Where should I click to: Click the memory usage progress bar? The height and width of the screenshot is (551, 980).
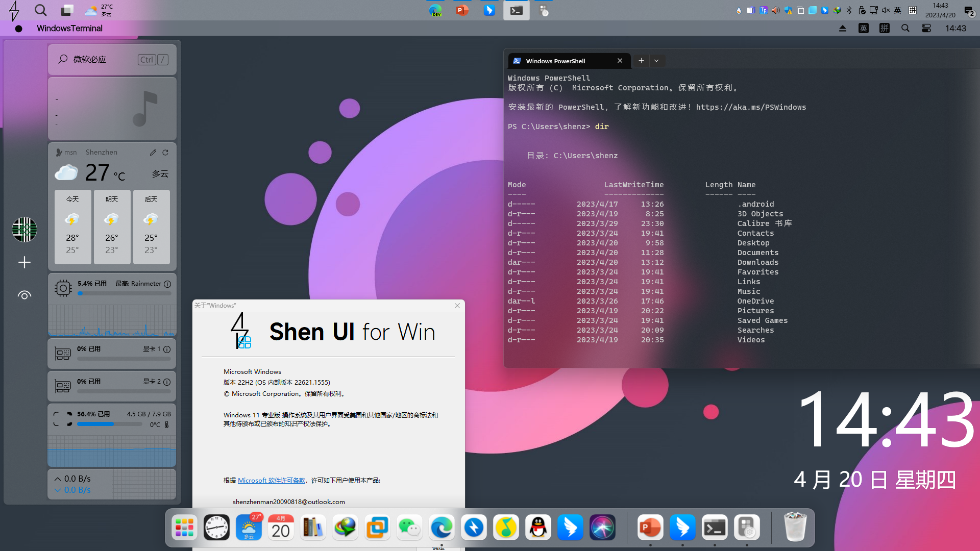[109, 424]
